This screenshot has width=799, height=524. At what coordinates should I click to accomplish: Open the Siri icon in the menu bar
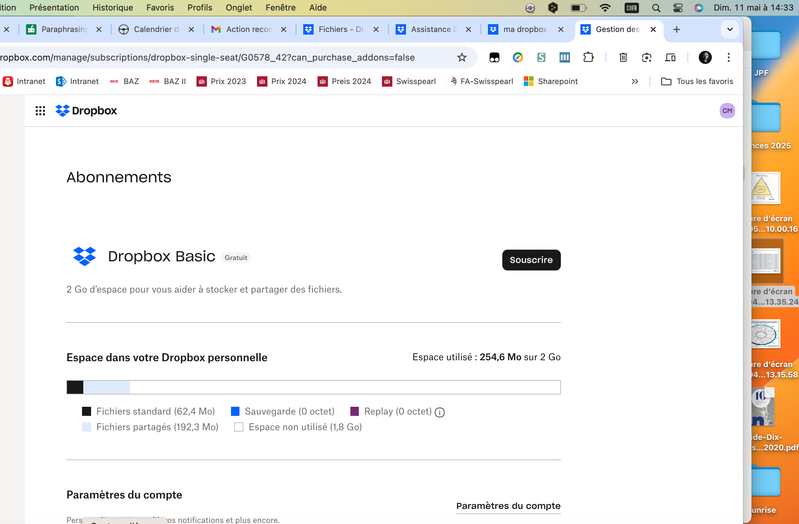tap(699, 8)
